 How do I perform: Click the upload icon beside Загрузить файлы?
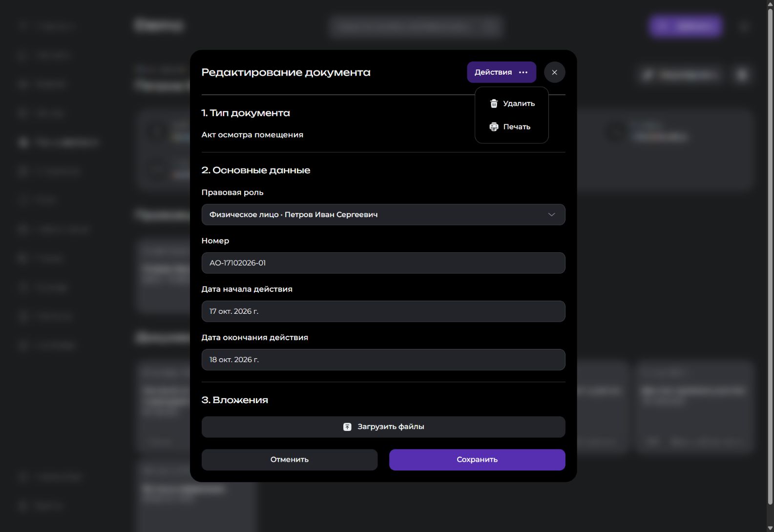[x=347, y=427]
